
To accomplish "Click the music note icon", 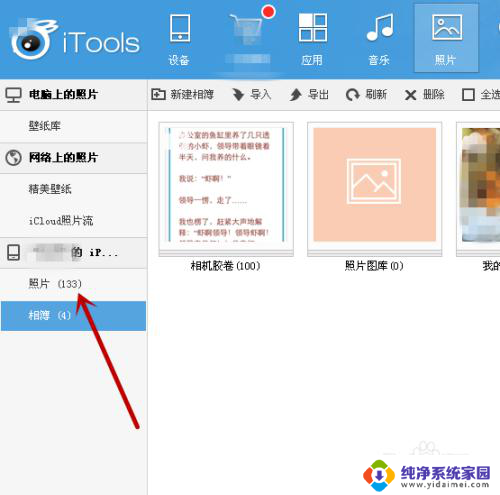I will pos(380,27).
